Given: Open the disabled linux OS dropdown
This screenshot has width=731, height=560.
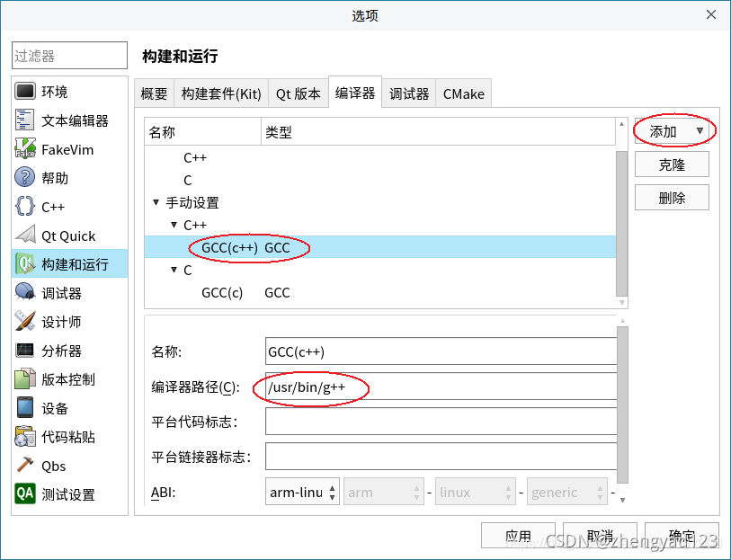Looking at the screenshot, I should [476, 492].
